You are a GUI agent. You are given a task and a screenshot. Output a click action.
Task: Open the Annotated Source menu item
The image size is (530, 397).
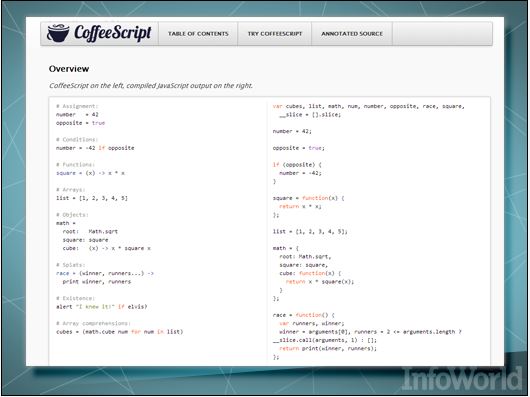(x=352, y=34)
